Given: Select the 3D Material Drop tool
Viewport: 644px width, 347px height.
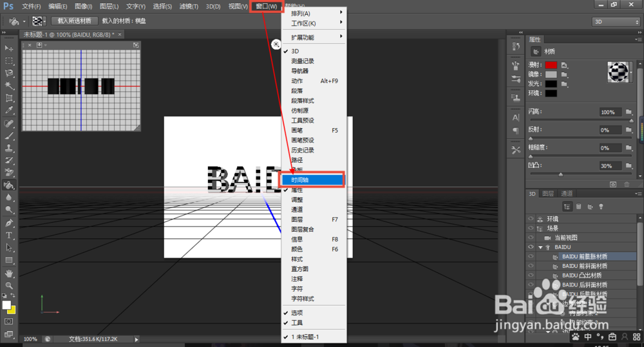Looking at the screenshot, I should click(x=8, y=185).
